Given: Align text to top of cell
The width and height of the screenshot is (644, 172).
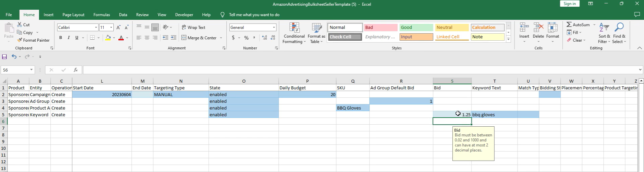Looking at the screenshot, I should pyautogui.click(x=139, y=27).
